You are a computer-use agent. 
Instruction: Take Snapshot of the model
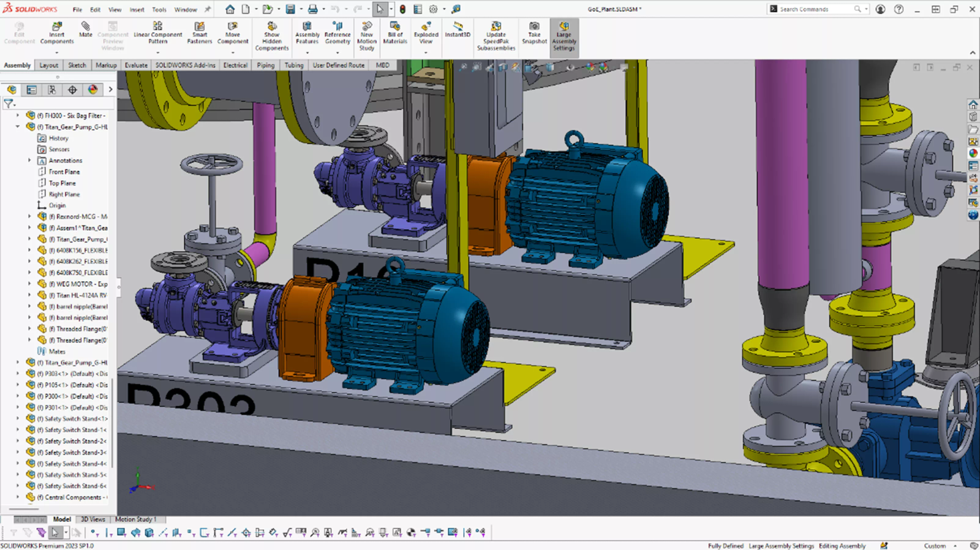[x=535, y=33]
